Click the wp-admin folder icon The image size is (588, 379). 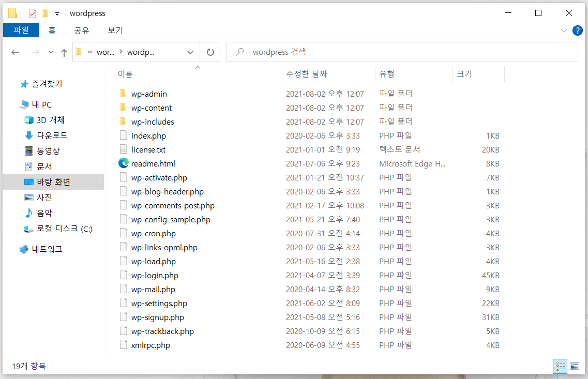[123, 94]
